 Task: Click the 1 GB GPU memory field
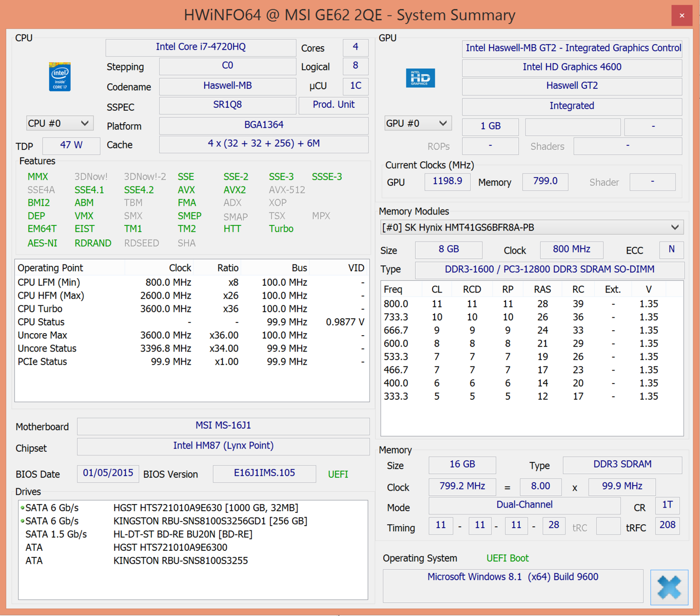(x=491, y=126)
